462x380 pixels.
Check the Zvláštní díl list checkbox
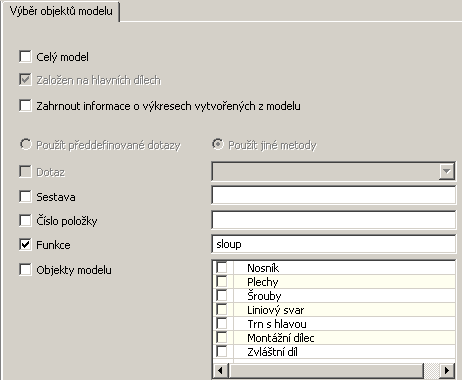point(222,351)
